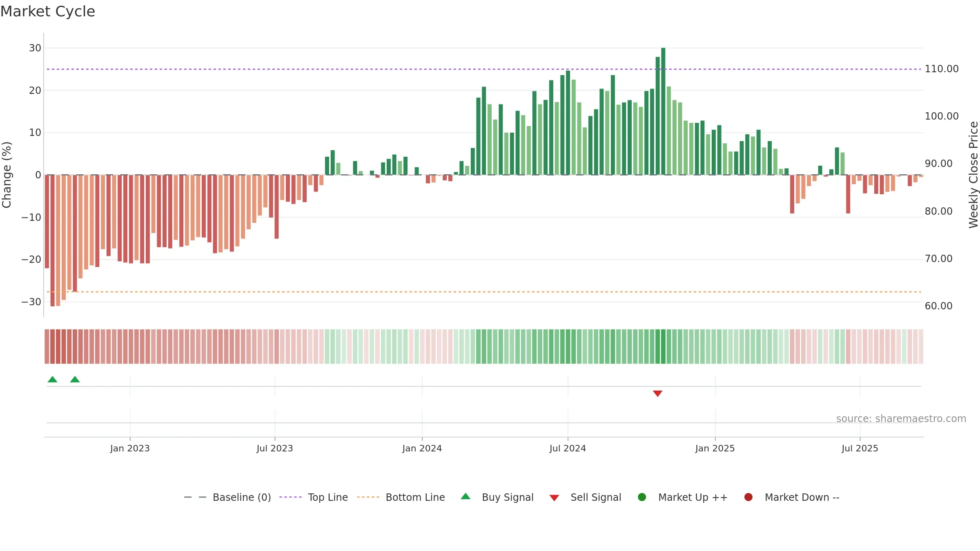Toggle Sell Signal legend entry
The width and height of the screenshot is (980, 551).
pyautogui.click(x=585, y=497)
